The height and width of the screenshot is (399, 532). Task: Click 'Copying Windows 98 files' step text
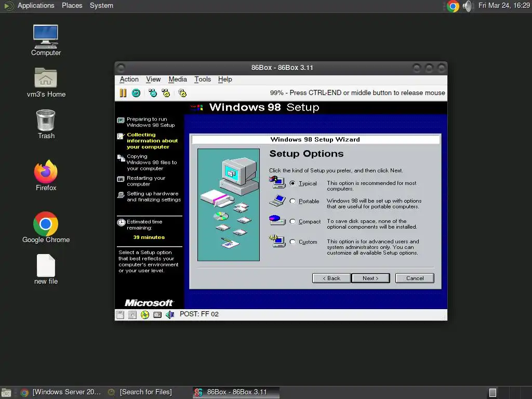click(152, 163)
